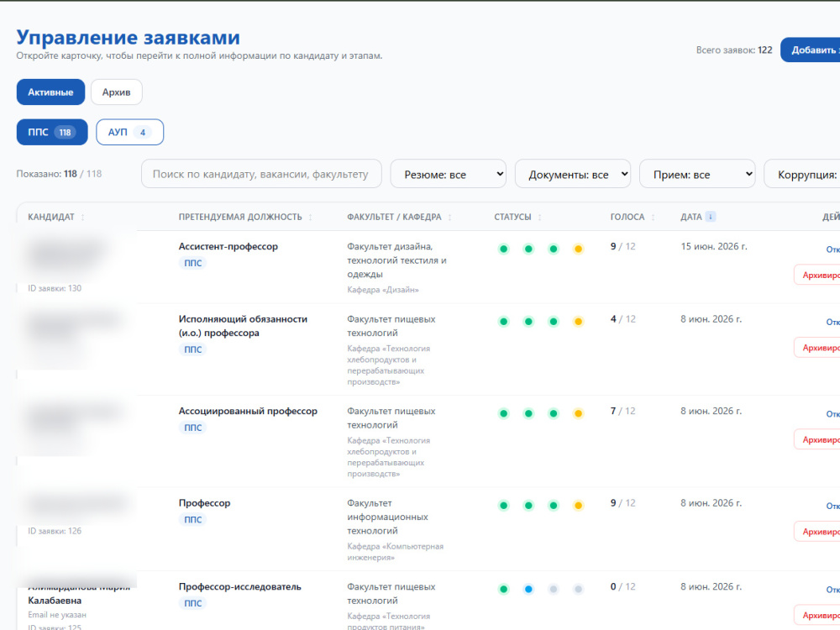Click yellow status dot in Исполняющий обязанности профессора row
The width and height of the screenshot is (840, 630).
578,322
